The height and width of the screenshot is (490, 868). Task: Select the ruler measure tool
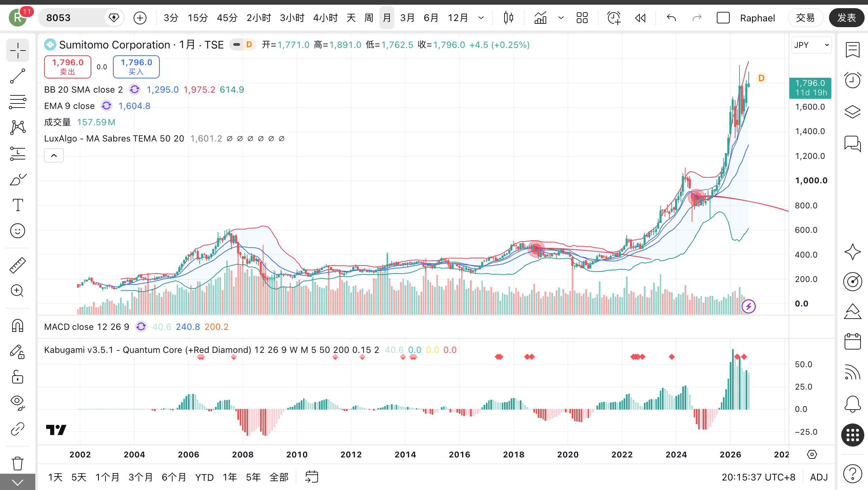click(18, 265)
